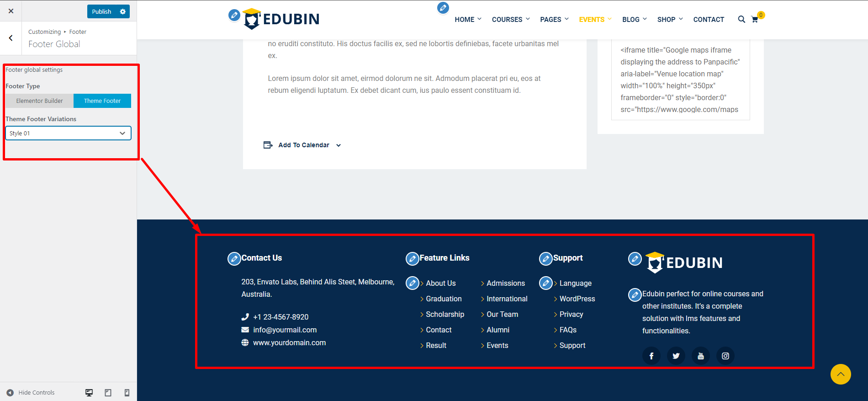Click scroll-to-top yellow arrow button
The width and height of the screenshot is (868, 401).
click(840, 374)
